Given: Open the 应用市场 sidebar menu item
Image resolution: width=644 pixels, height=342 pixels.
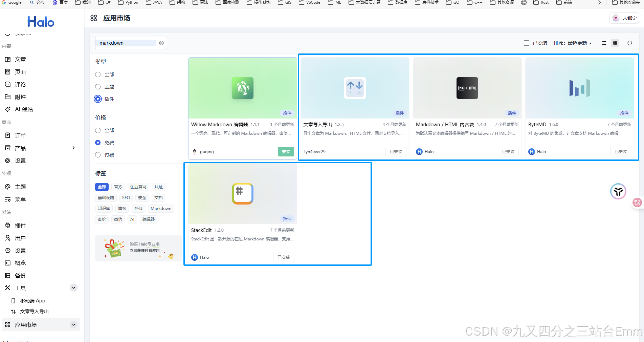Looking at the screenshot, I should pyautogui.click(x=41, y=325).
